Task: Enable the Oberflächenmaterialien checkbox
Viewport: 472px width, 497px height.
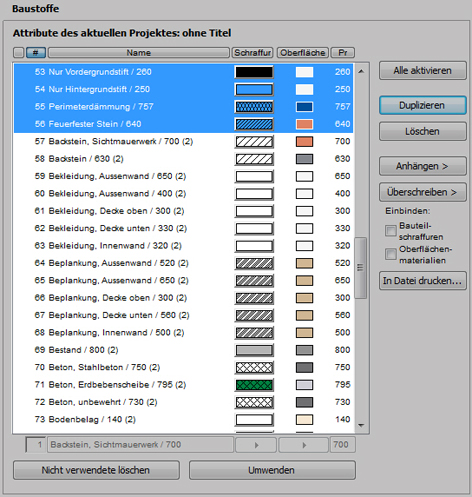Action: pos(391,254)
